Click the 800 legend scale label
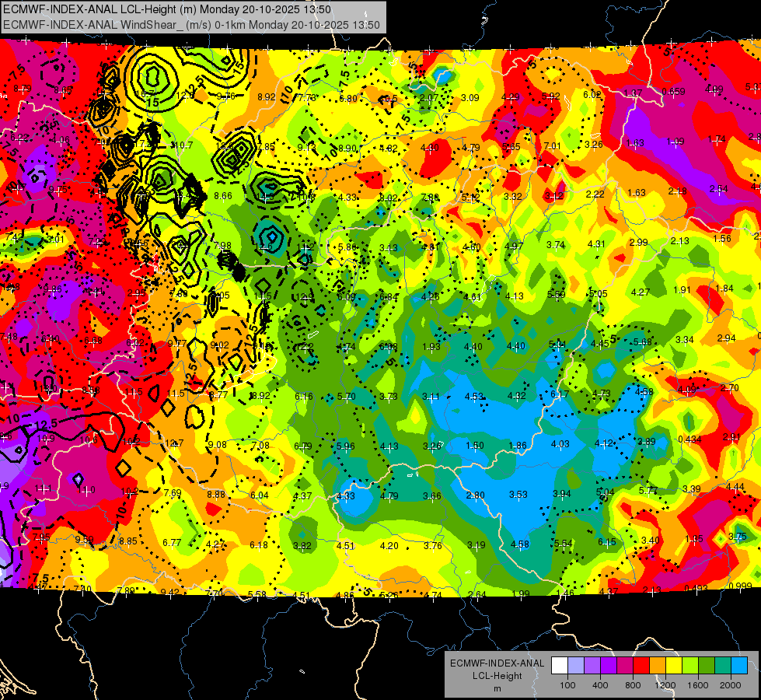This screenshot has height=700, width=761. pos(633,685)
